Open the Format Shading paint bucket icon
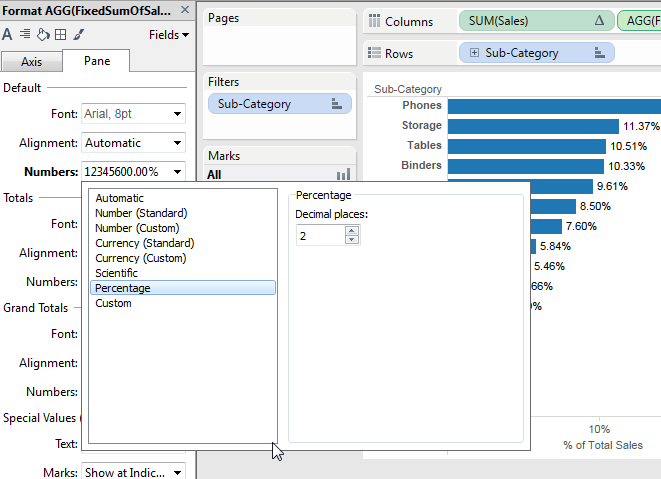661x479 pixels. click(43, 34)
